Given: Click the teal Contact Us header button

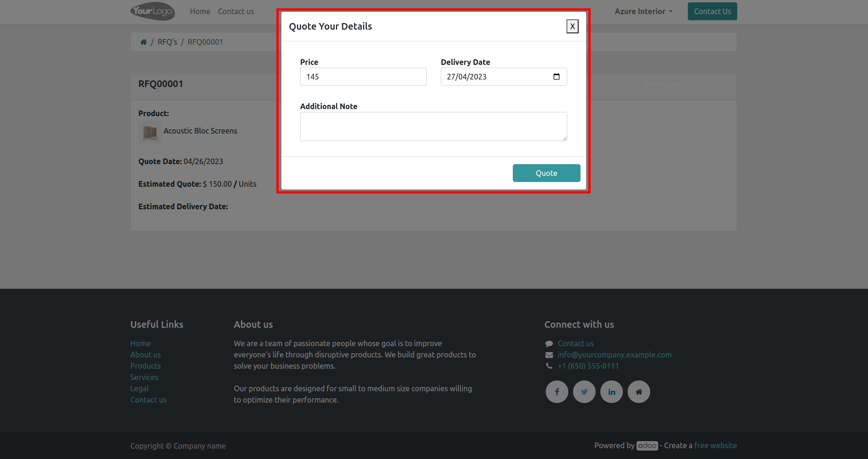Looking at the screenshot, I should (712, 11).
